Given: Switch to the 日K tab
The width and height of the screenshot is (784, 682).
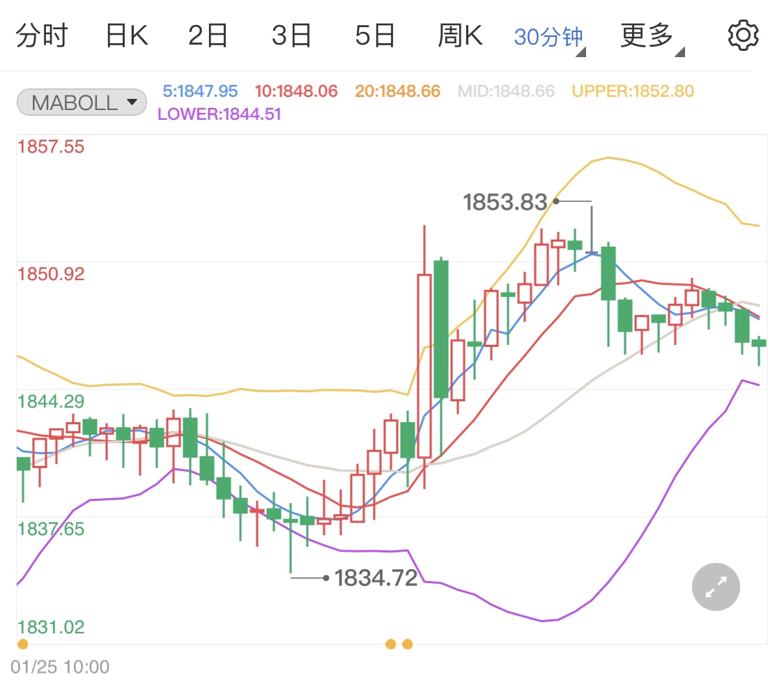Looking at the screenshot, I should pyautogui.click(x=127, y=36).
